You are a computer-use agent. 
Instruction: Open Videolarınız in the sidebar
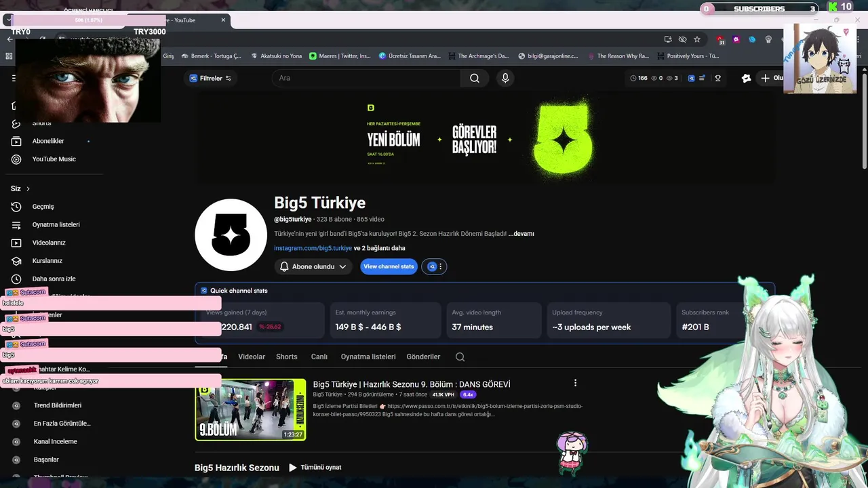click(x=49, y=243)
